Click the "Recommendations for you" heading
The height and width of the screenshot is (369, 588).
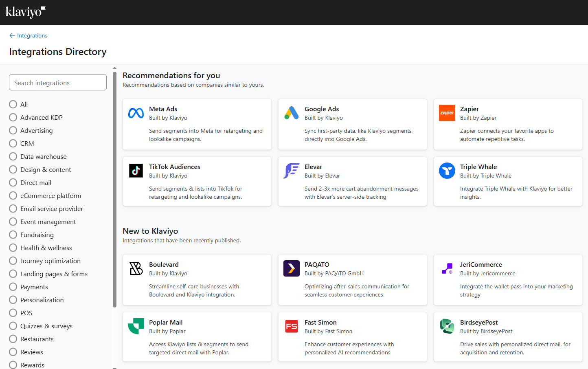[171, 75]
